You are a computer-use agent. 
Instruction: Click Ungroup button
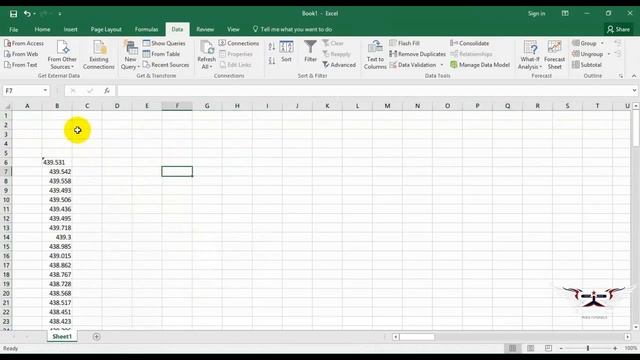click(x=587, y=54)
